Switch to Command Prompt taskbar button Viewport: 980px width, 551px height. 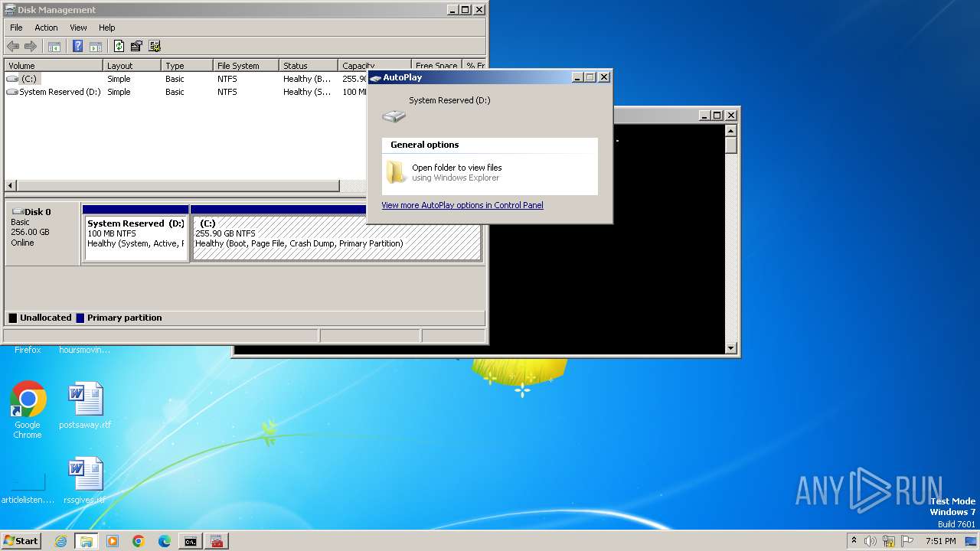tap(191, 541)
